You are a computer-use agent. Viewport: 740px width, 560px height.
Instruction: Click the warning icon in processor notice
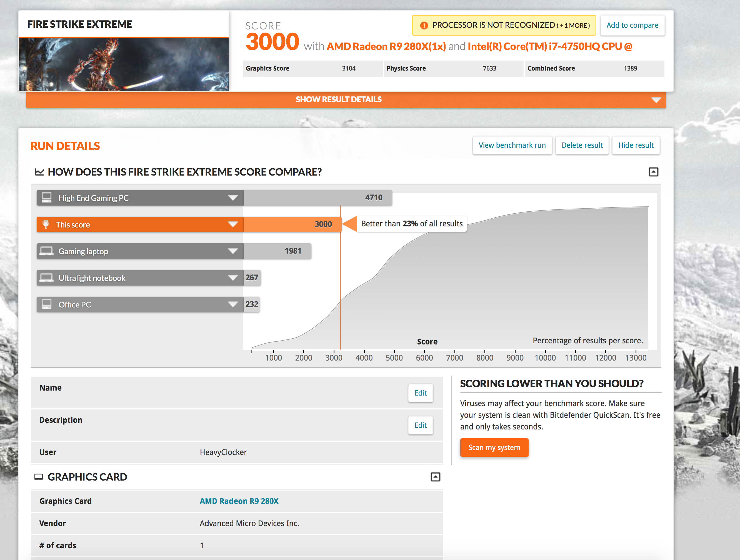pyautogui.click(x=424, y=26)
